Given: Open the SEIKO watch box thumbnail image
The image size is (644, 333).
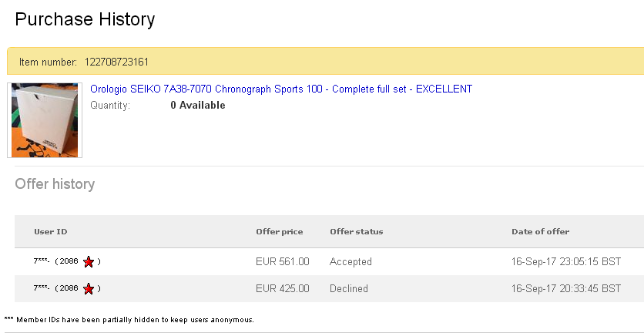Looking at the screenshot, I should (46, 120).
